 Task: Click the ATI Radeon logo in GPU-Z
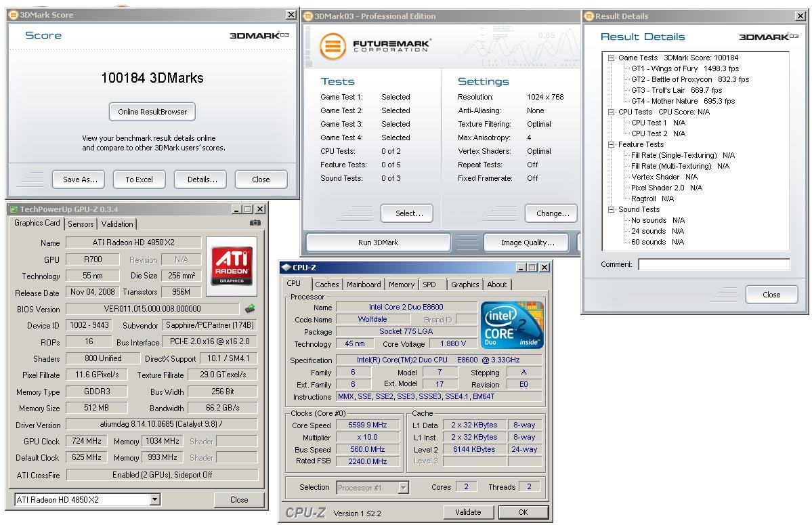[x=232, y=266]
